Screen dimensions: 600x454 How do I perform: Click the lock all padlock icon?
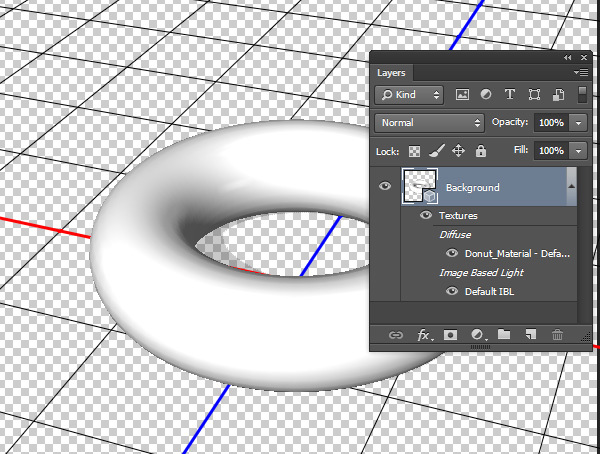click(481, 151)
